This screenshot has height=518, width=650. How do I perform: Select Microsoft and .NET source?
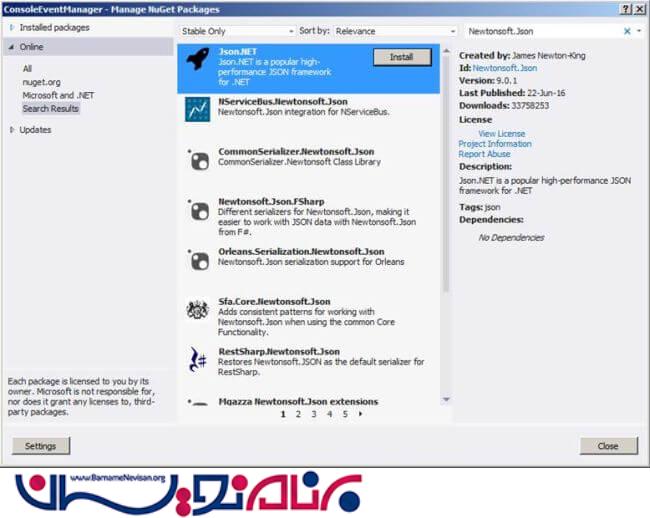[56, 95]
